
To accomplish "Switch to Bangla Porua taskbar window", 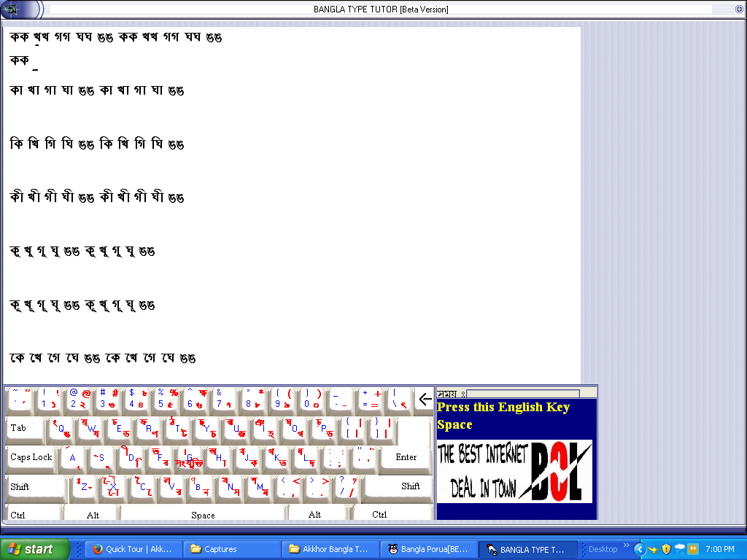I will [429, 549].
